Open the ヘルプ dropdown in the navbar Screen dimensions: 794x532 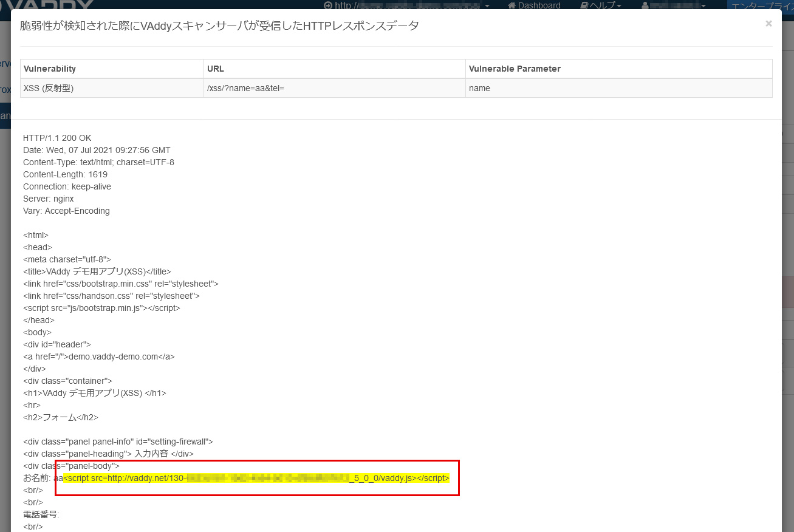600,5
